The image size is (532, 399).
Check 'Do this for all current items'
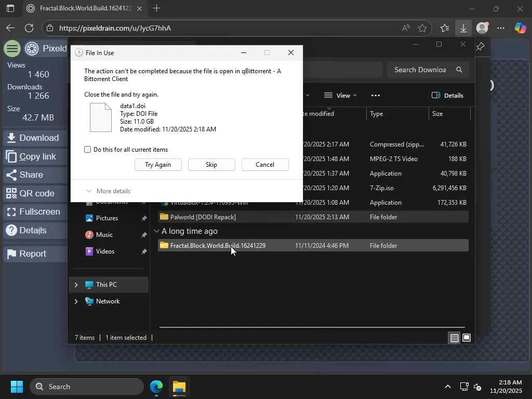click(87, 150)
